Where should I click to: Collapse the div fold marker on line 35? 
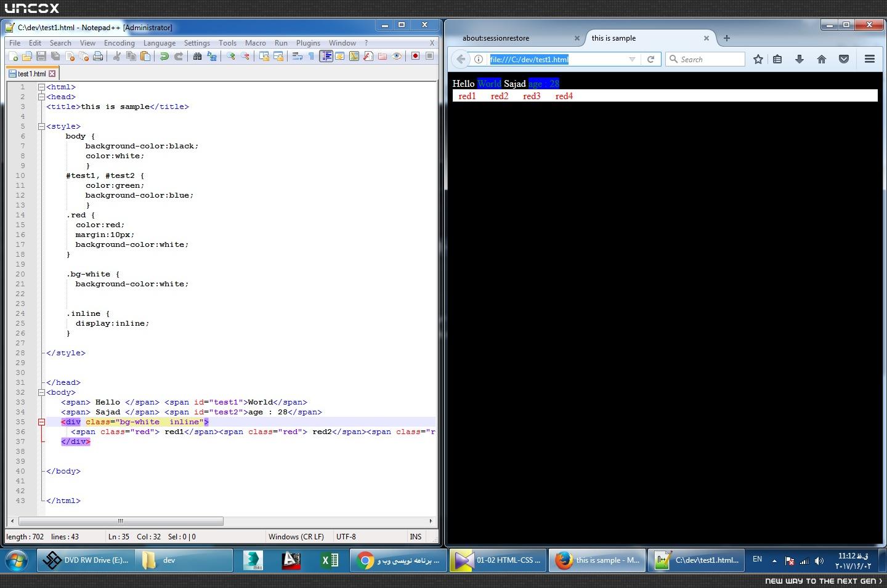point(41,422)
